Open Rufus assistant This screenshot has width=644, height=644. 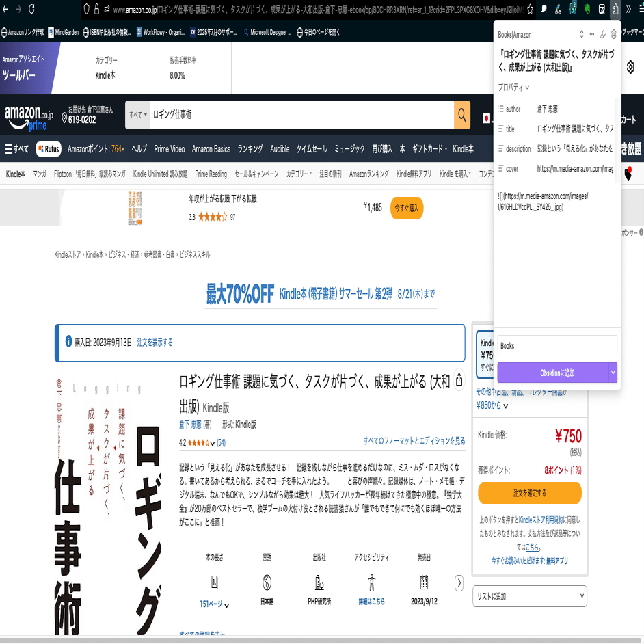pos(49,149)
